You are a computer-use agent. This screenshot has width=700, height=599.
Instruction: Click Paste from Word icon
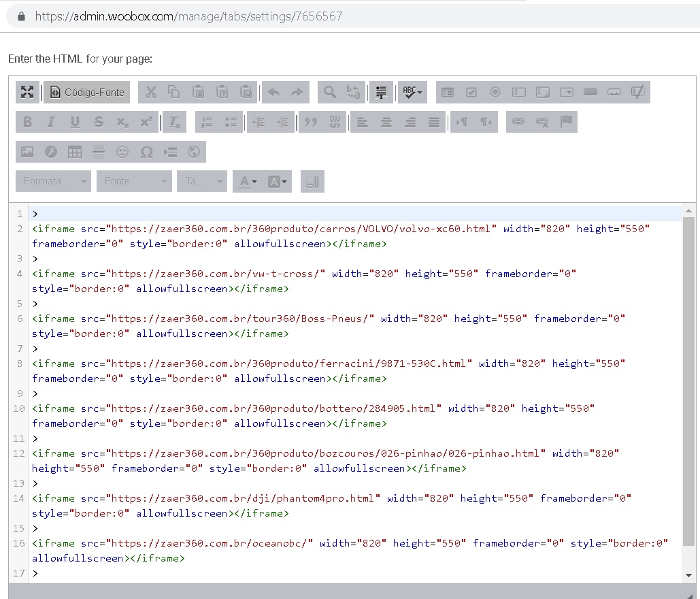tap(246, 93)
